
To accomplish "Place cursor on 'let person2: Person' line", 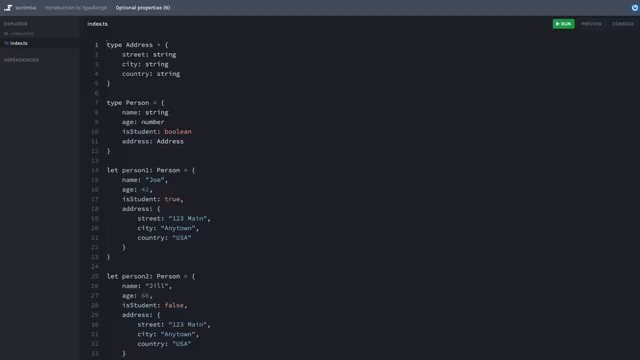I will [x=151, y=276].
